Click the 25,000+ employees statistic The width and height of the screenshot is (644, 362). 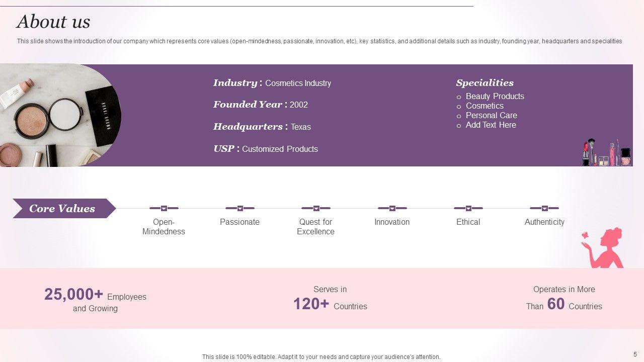coord(95,300)
